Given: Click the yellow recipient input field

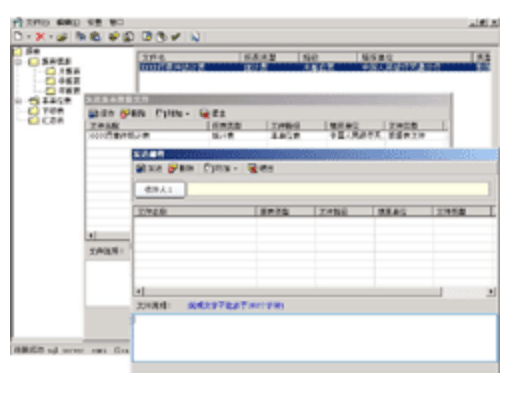Looking at the screenshot, I should 338,189.
